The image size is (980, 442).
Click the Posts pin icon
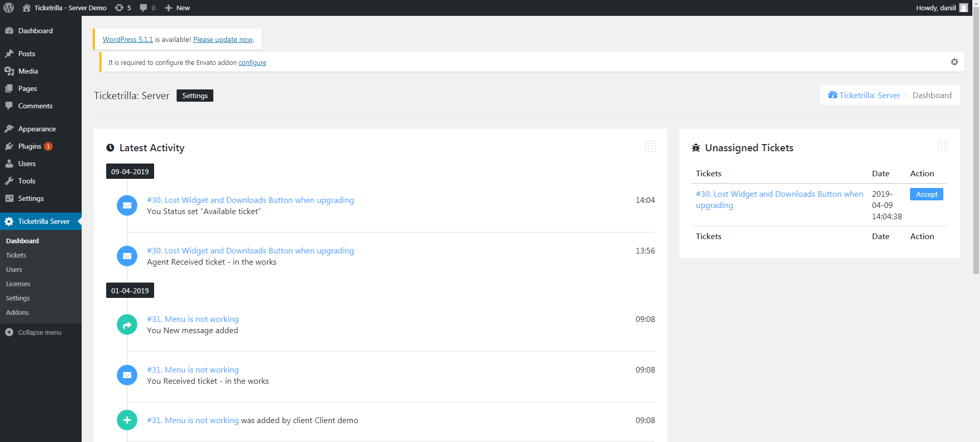coord(9,54)
